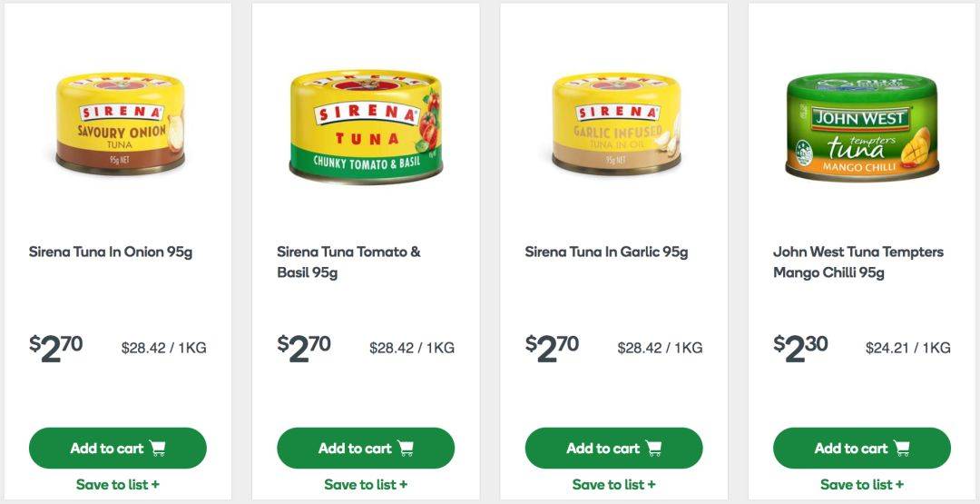Click cart icon on Sirena Tuna In Onion button

click(x=158, y=449)
